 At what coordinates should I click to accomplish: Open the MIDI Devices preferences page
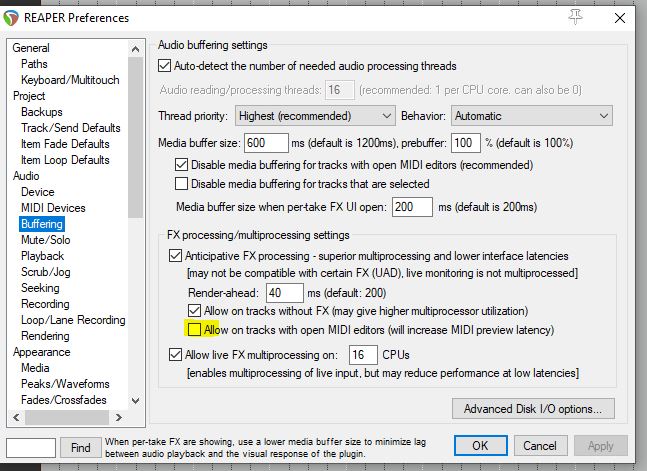pos(53,208)
